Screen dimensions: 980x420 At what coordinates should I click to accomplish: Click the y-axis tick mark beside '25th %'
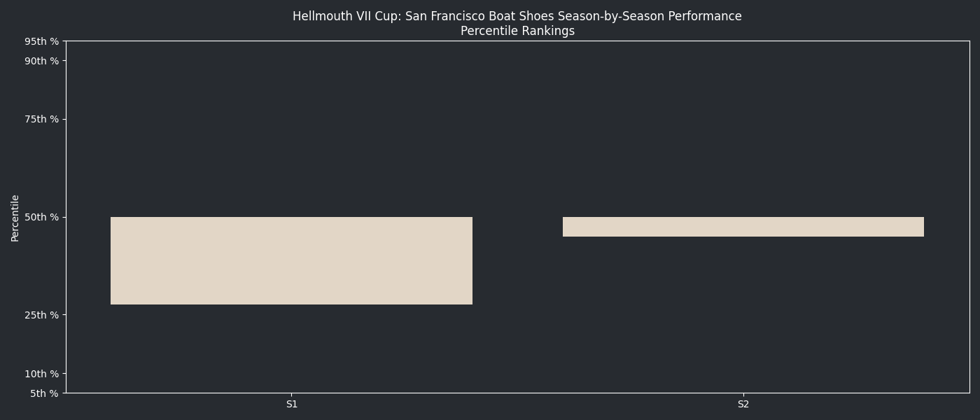pyautogui.click(x=64, y=315)
